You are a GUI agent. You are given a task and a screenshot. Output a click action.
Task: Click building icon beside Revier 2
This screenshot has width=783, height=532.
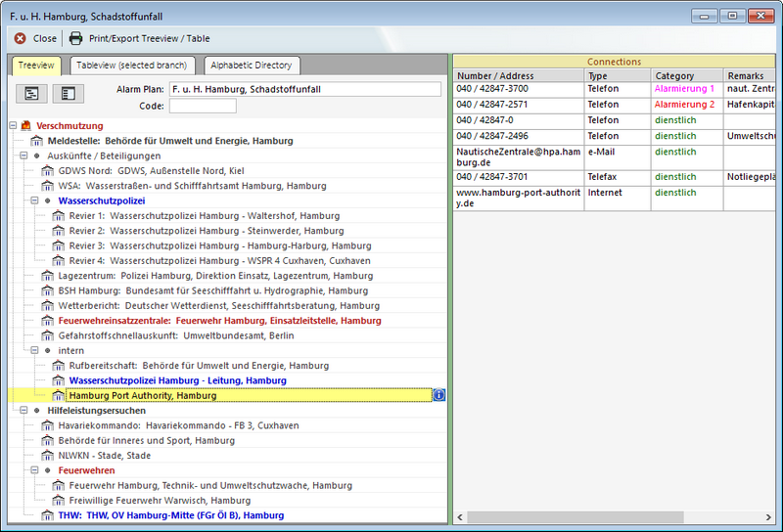(x=59, y=231)
